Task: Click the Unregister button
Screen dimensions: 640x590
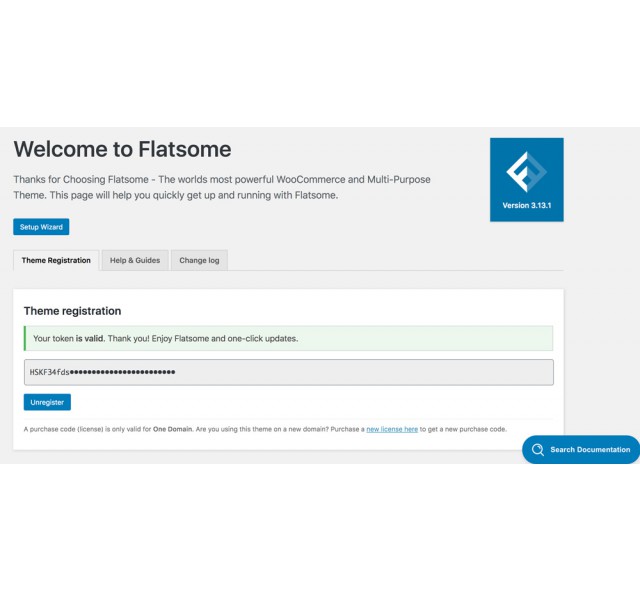Action: pyautogui.click(x=47, y=402)
